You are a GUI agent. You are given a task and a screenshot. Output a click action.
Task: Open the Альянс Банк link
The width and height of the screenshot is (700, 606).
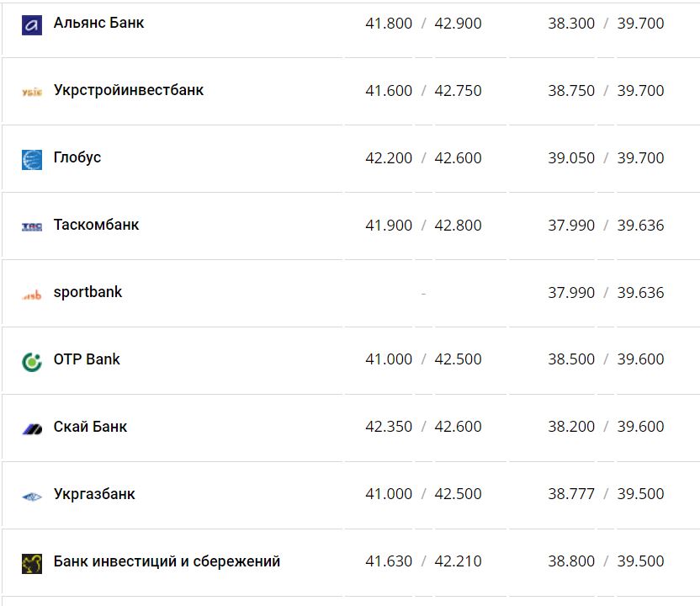98,23
